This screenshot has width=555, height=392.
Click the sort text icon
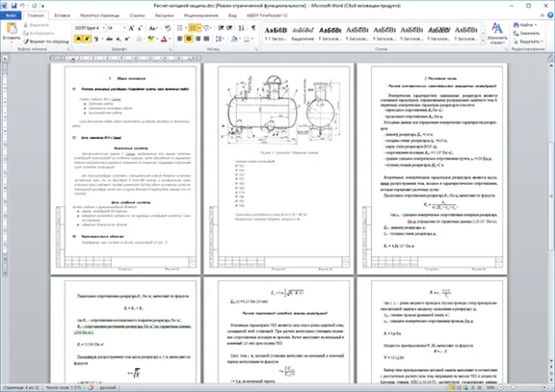242,28
